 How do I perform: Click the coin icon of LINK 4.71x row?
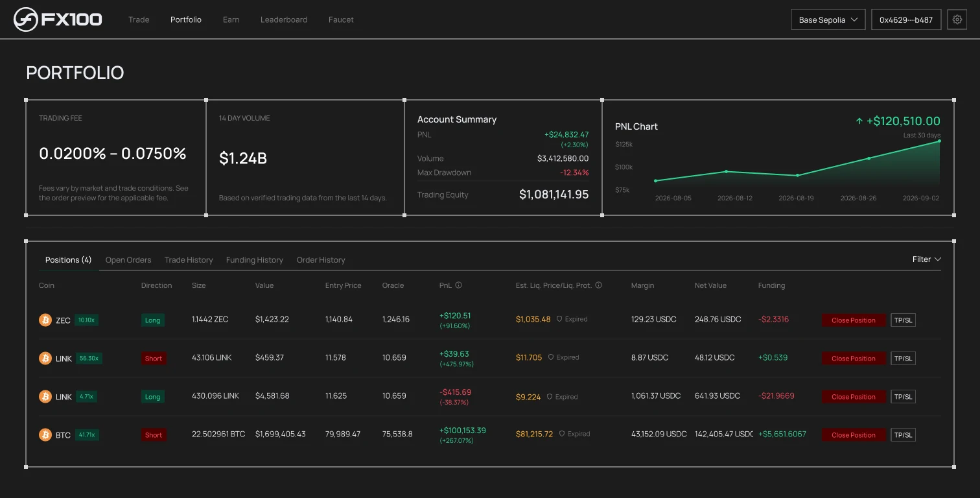[45, 396]
